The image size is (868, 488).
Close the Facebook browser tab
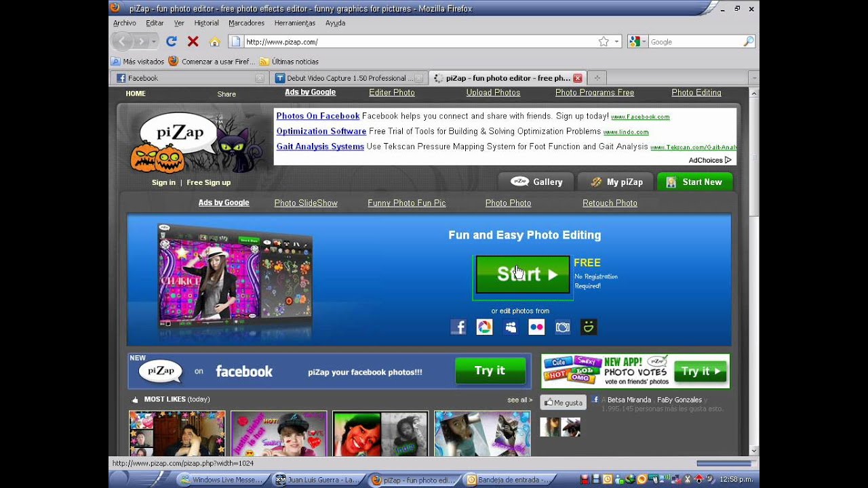259,78
